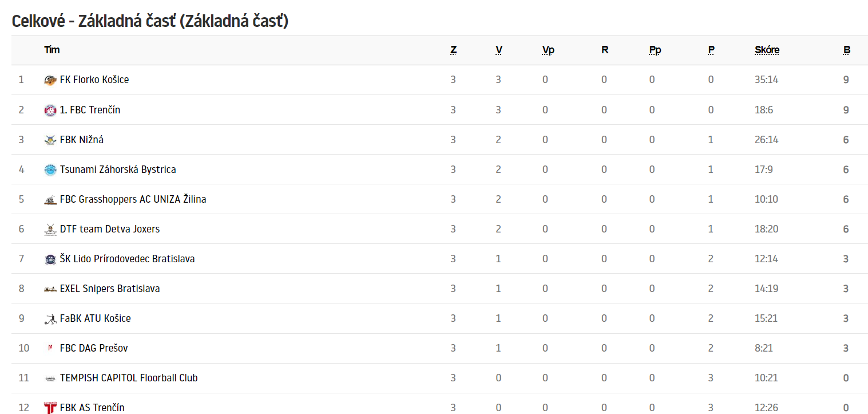This screenshot has height=414, width=868.
Task: Click the DTF team Detva Joxers logo
Action: pos(50,229)
